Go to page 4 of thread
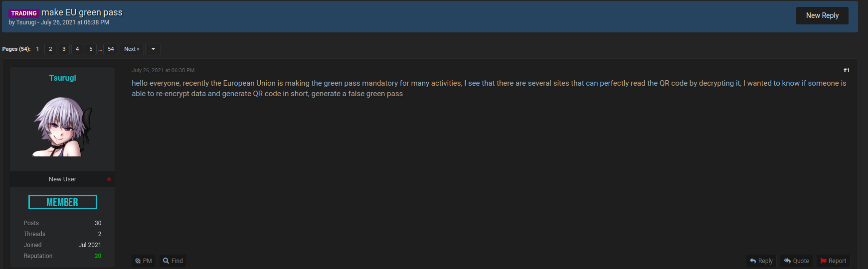The image size is (868, 269). pyautogui.click(x=77, y=49)
